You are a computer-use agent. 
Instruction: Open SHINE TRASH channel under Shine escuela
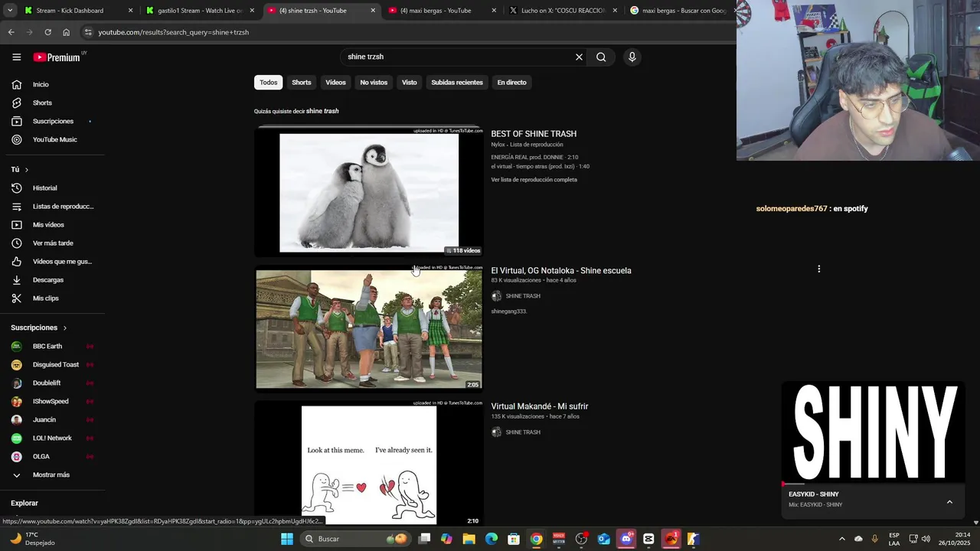(x=523, y=296)
